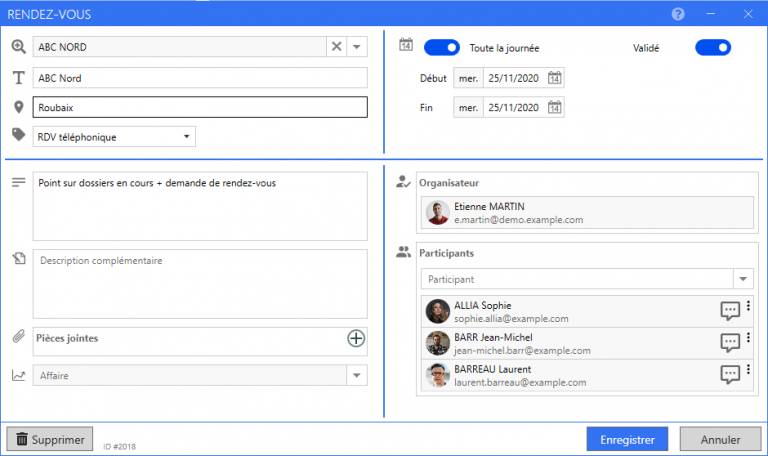Add an attachment with the plus icon
The width and height of the screenshot is (768, 456).
tap(356, 338)
